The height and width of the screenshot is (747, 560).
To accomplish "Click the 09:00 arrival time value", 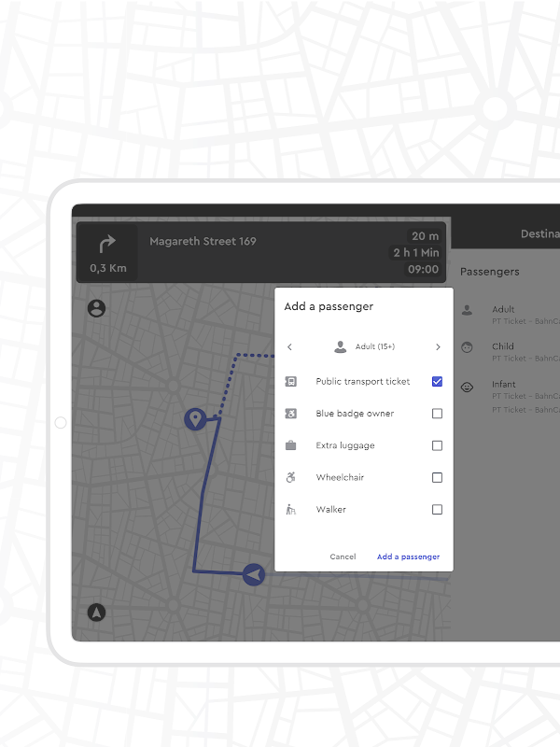I will click(x=423, y=269).
